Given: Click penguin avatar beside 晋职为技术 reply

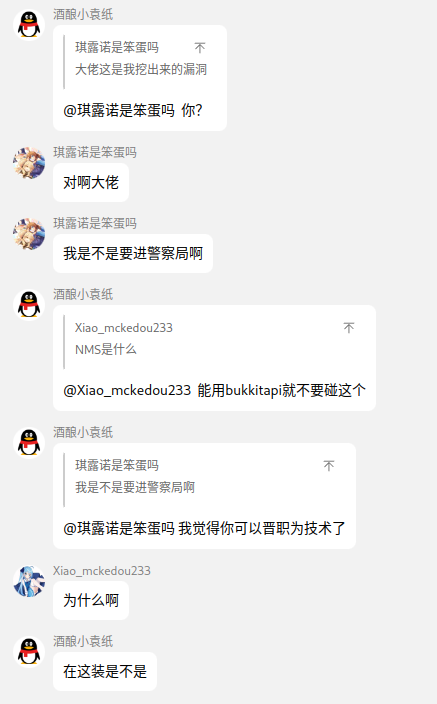Looking at the screenshot, I should (x=29, y=443).
